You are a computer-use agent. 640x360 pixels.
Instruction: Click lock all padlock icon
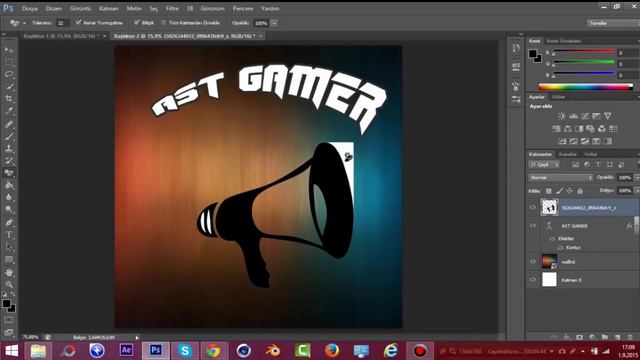[580, 191]
